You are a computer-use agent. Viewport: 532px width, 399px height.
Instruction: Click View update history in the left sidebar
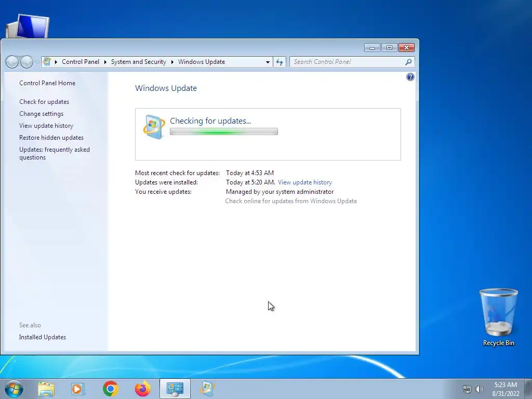click(46, 126)
